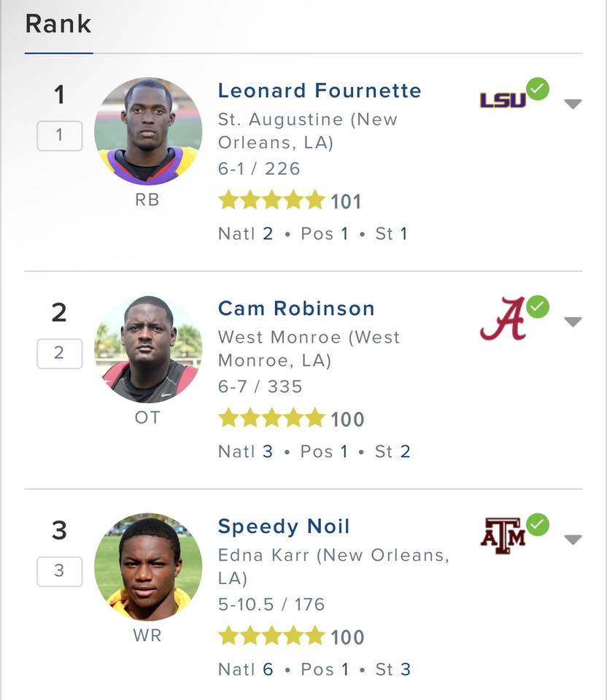Expand Speedy Noil's row dropdown arrow

573,540
